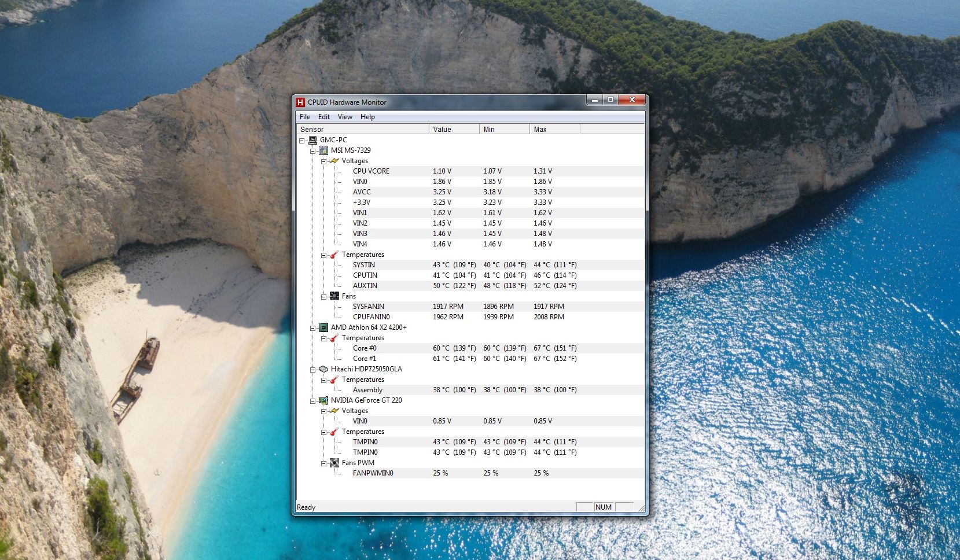
Task: Click the window resize grip at corner
Action: (641, 508)
